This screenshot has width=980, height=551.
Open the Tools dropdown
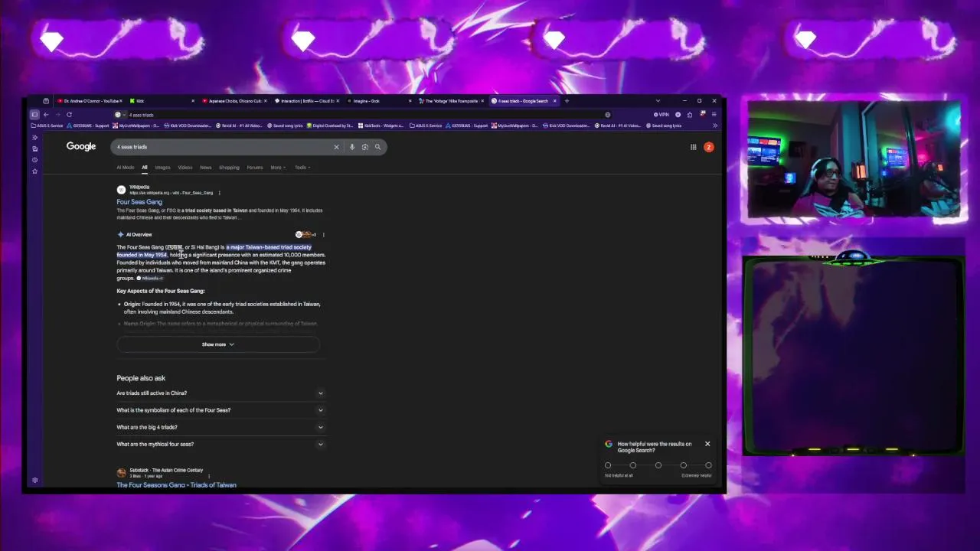(302, 168)
